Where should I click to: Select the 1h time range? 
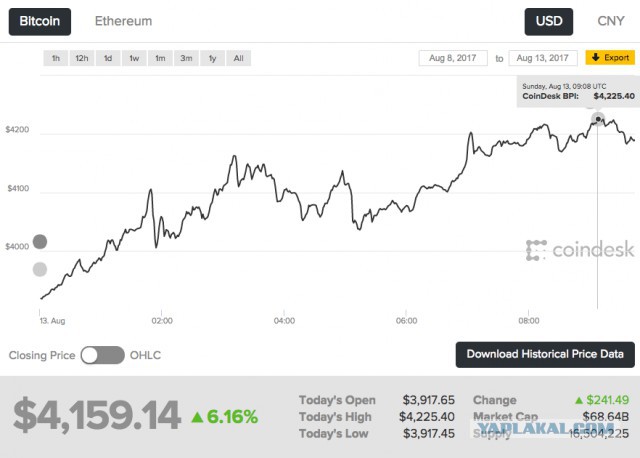(56, 58)
